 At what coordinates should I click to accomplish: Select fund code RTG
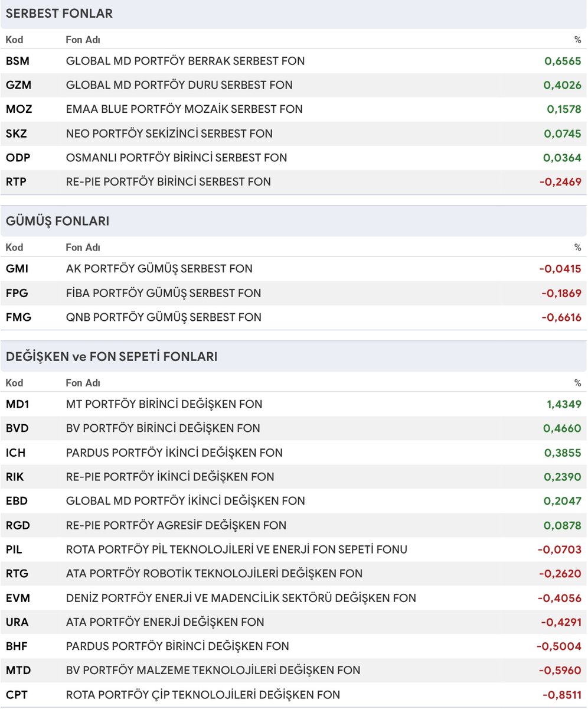point(17,574)
